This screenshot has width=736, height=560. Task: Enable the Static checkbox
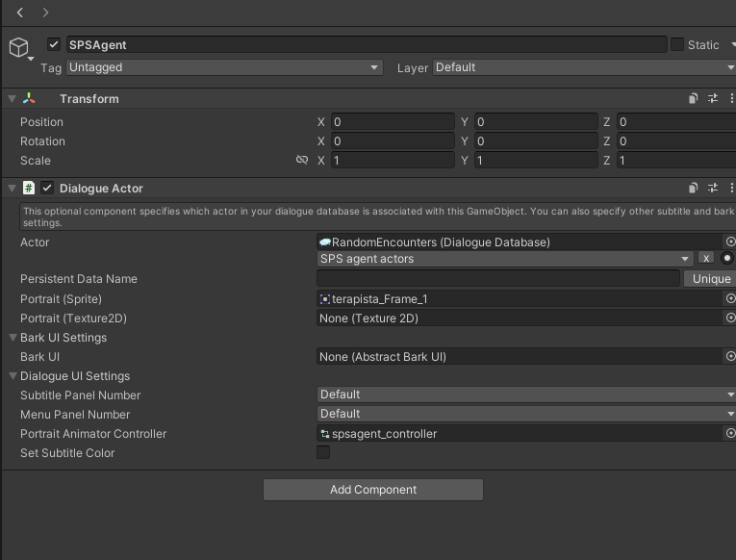(677, 44)
